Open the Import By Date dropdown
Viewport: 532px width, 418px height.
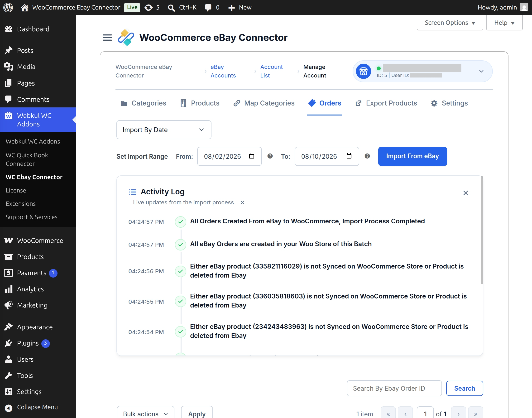pyautogui.click(x=164, y=130)
